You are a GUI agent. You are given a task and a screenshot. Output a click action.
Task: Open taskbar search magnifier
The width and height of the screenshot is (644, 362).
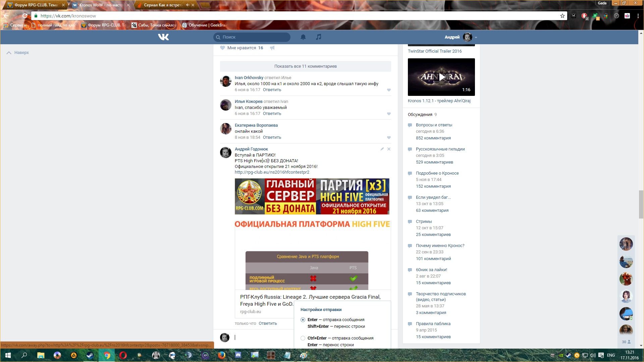tap(24, 355)
